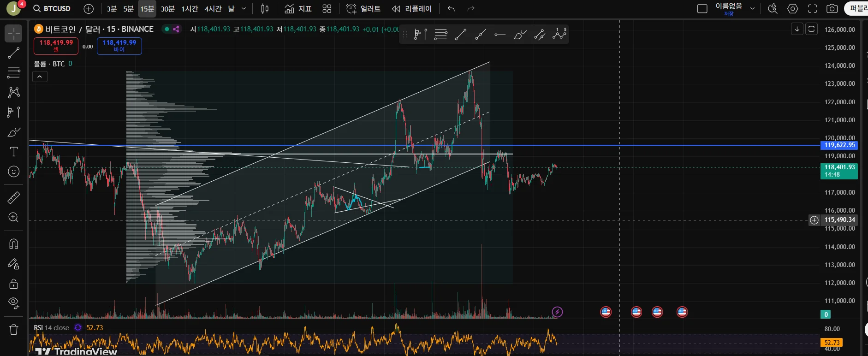Screen dimensions: 868x356
Task: Expand the time interval dropdown arrow
Action: point(244,9)
